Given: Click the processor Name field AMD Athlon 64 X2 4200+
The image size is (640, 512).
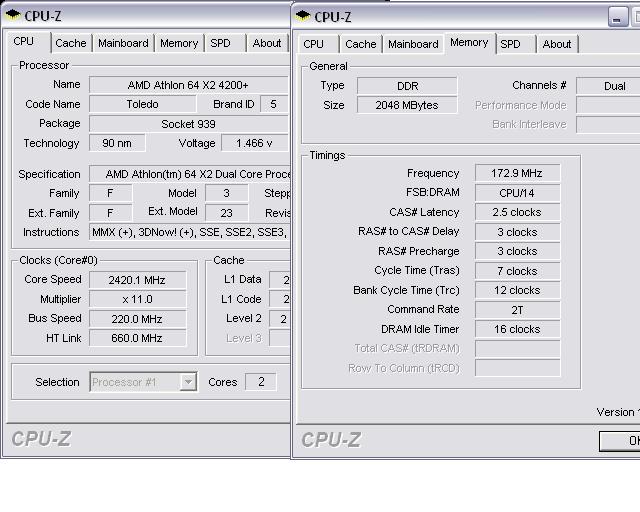Looking at the screenshot, I should tap(188, 85).
